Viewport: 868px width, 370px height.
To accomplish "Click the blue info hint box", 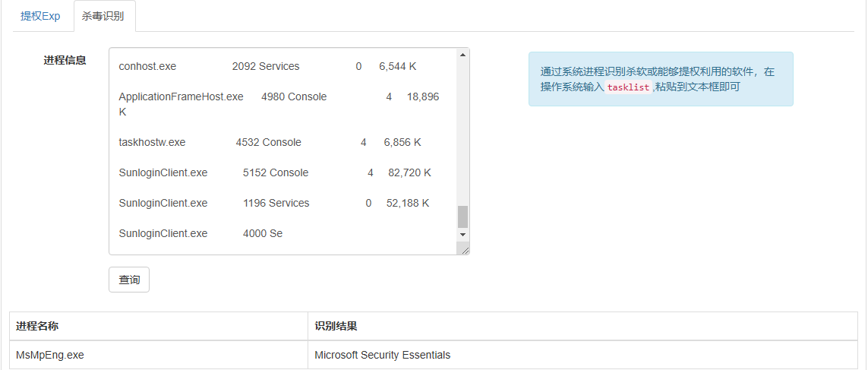I will 661,79.
